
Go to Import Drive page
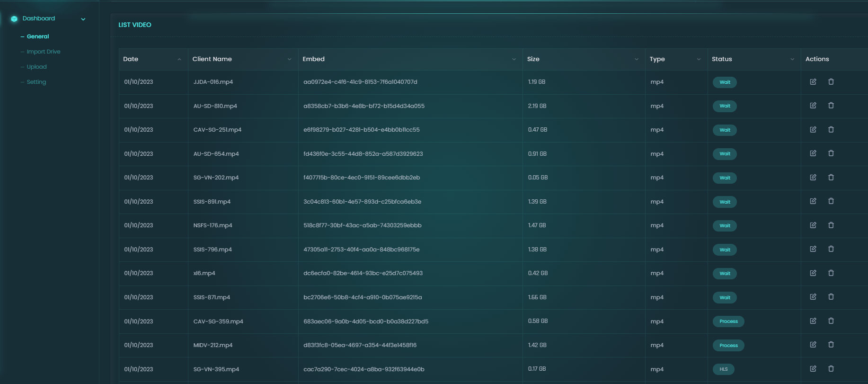pos(44,52)
